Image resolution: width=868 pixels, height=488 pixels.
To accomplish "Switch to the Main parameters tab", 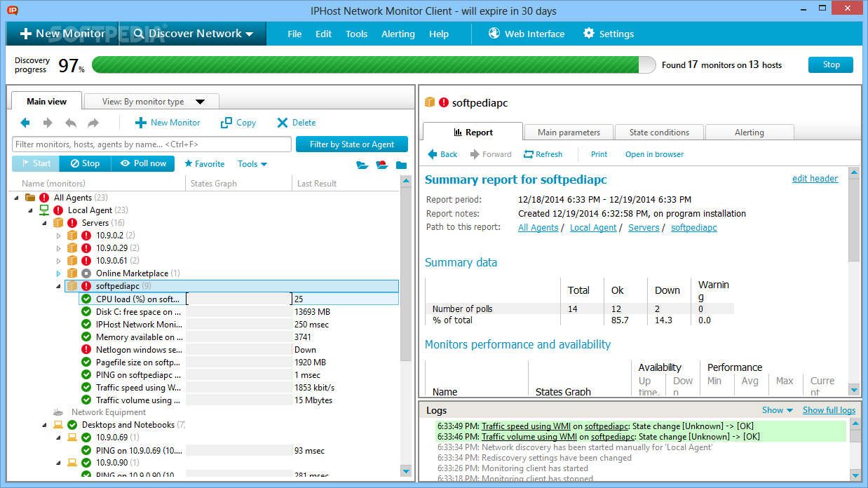I will coord(569,132).
